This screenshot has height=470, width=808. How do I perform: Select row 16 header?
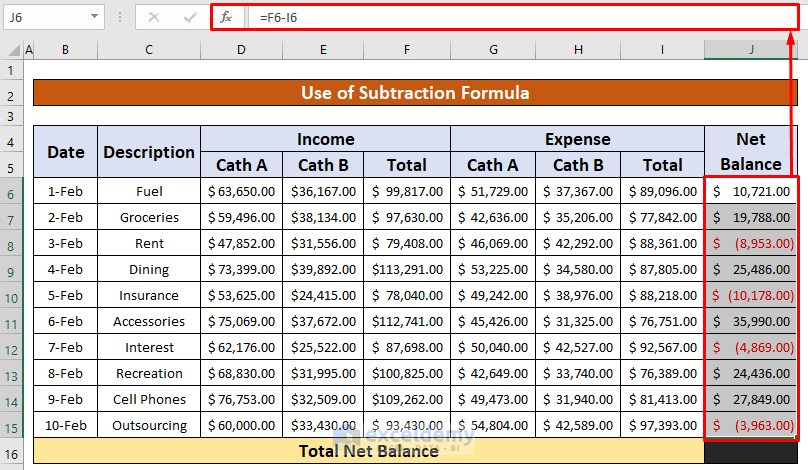[11, 452]
